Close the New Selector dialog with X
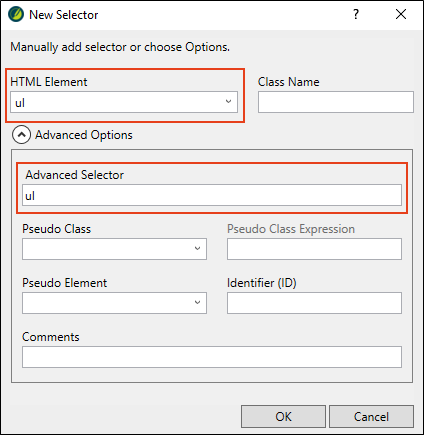The width and height of the screenshot is (424, 435). (401, 14)
